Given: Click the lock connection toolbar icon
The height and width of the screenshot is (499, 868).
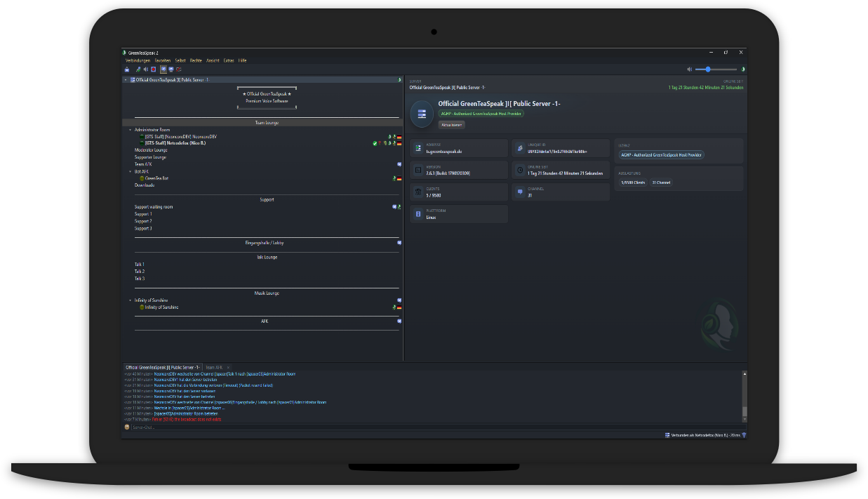Looking at the screenshot, I should 127,69.
